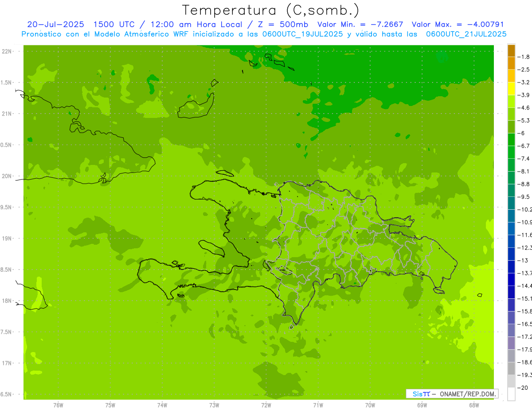Image resolution: width=532 pixels, height=411 pixels.
Task: Click the '22N' latitude label
Action: pos(7,51)
